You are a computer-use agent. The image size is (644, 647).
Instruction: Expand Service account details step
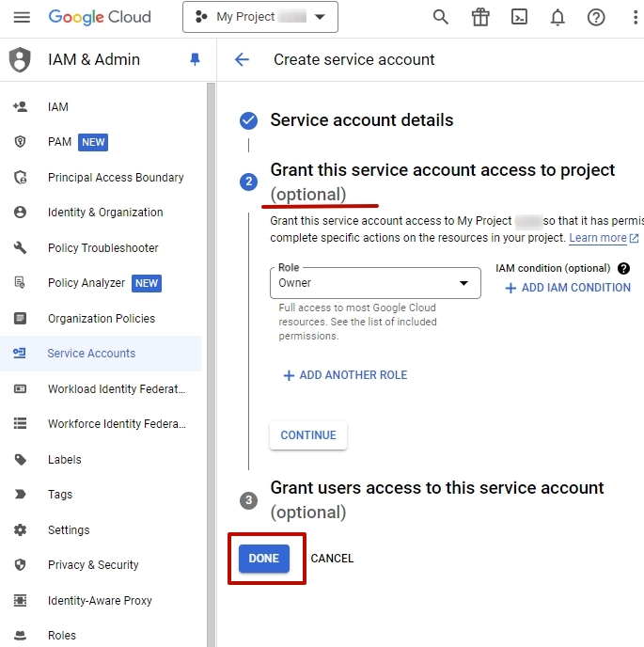pyautogui.click(x=361, y=120)
